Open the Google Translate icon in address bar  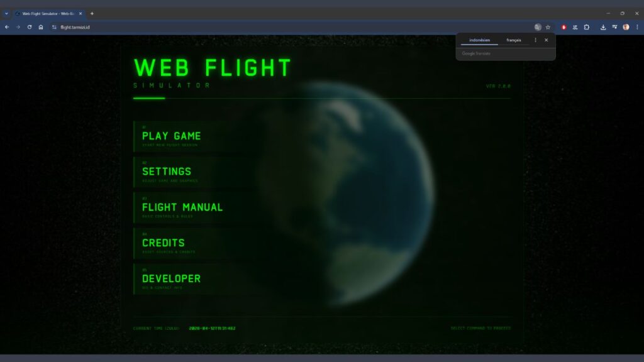pyautogui.click(x=538, y=27)
